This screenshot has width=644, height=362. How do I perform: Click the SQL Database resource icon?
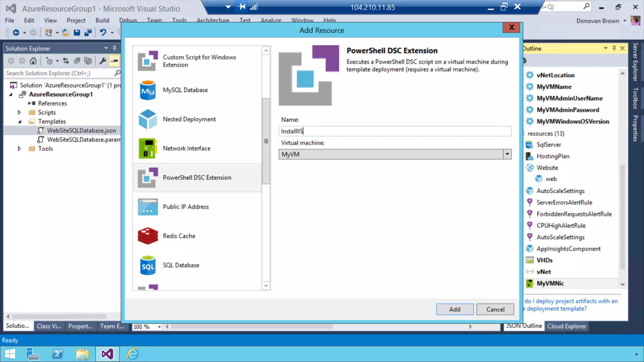[147, 265]
